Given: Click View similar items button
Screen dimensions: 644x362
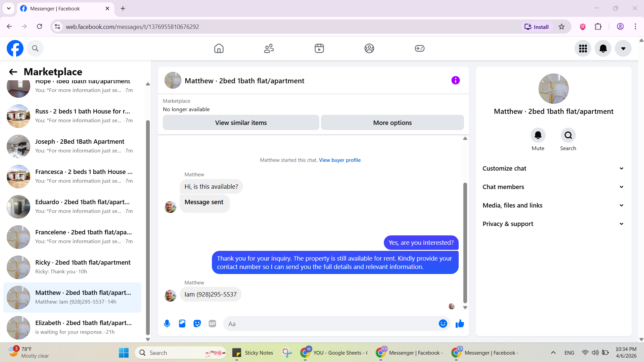Looking at the screenshot, I should coord(241,123).
